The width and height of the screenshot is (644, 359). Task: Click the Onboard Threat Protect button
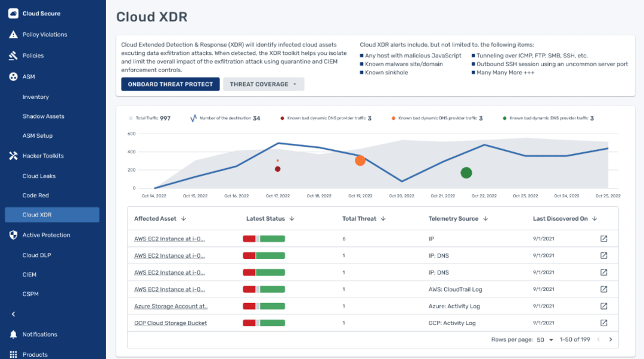tap(171, 84)
